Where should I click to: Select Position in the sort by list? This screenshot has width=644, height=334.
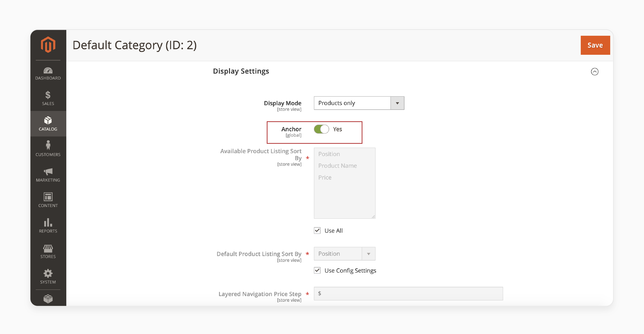tap(329, 154)
